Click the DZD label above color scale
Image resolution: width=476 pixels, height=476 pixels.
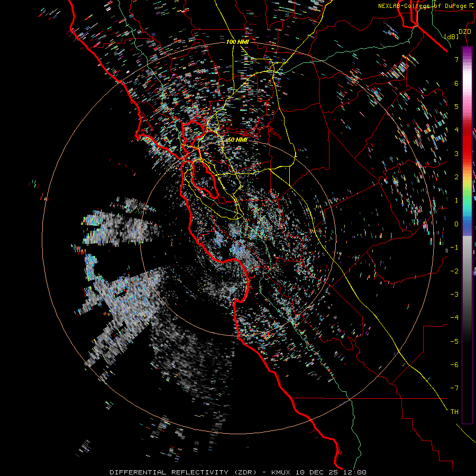(464, 31)
